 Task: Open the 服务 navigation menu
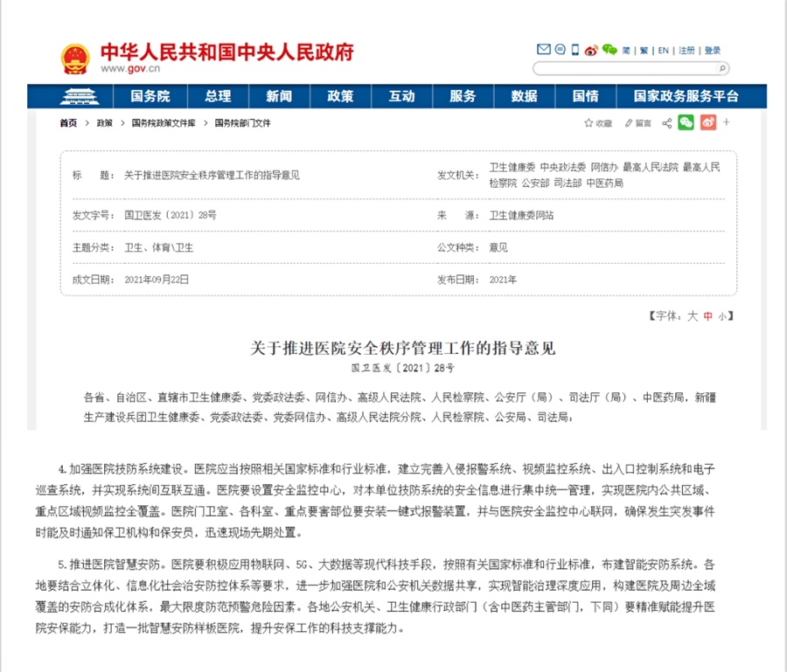click(x=463, y=96)
